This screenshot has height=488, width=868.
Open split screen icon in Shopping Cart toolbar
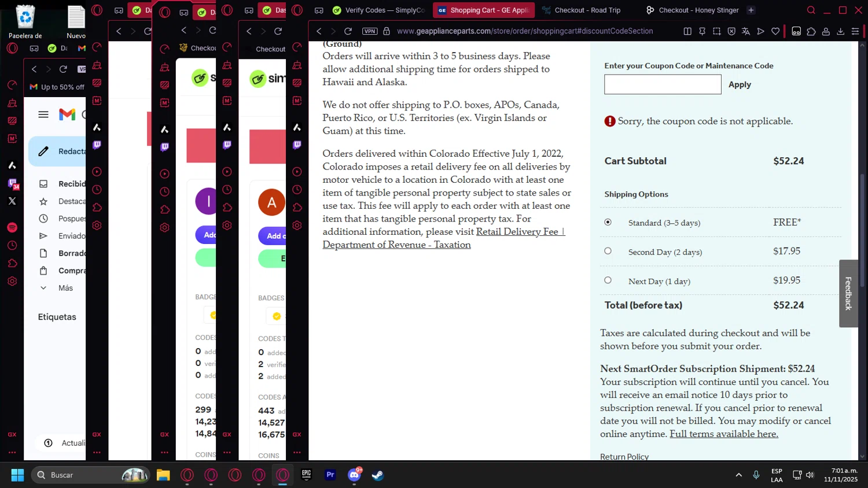(x=687, y=31)
